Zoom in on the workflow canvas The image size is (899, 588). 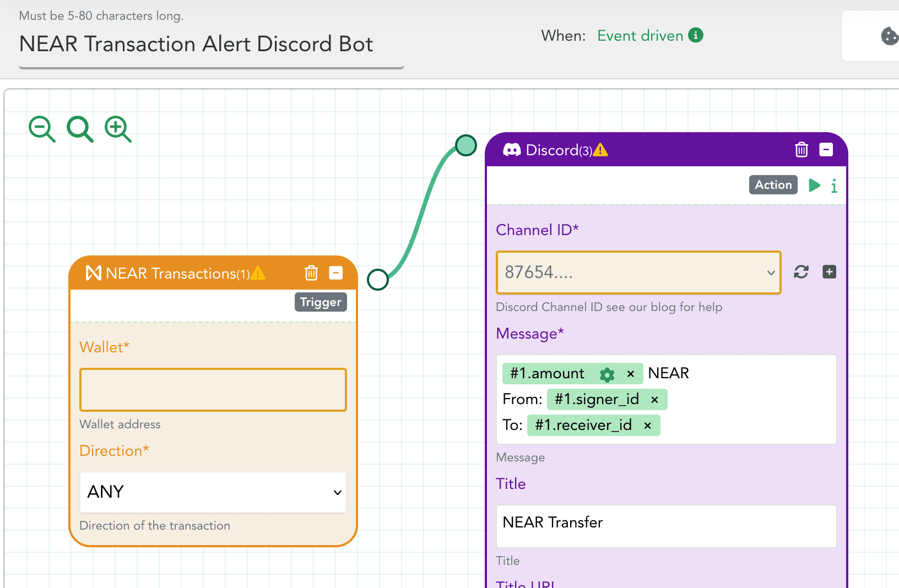tap(118, 129)
